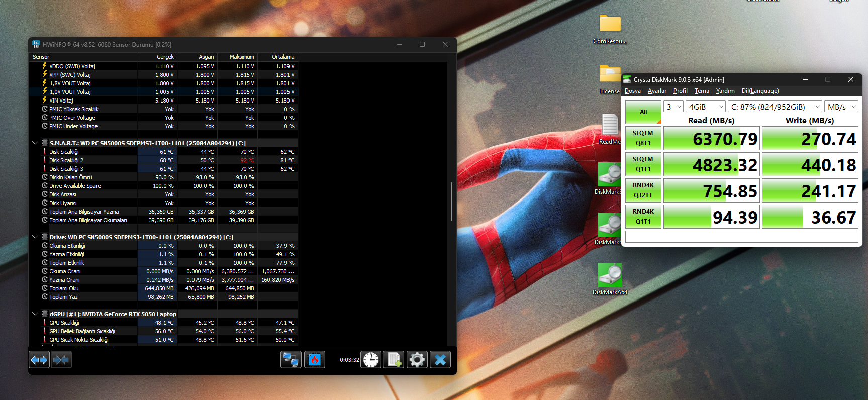Select the Toplam Ana Bilgisayar Yazma row
This screenshot has width=868, height=400.
click(163, 212)
